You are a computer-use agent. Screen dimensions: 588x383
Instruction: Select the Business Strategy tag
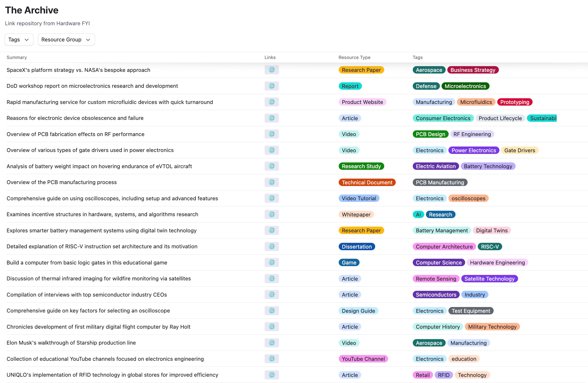(x=473, y=70)
